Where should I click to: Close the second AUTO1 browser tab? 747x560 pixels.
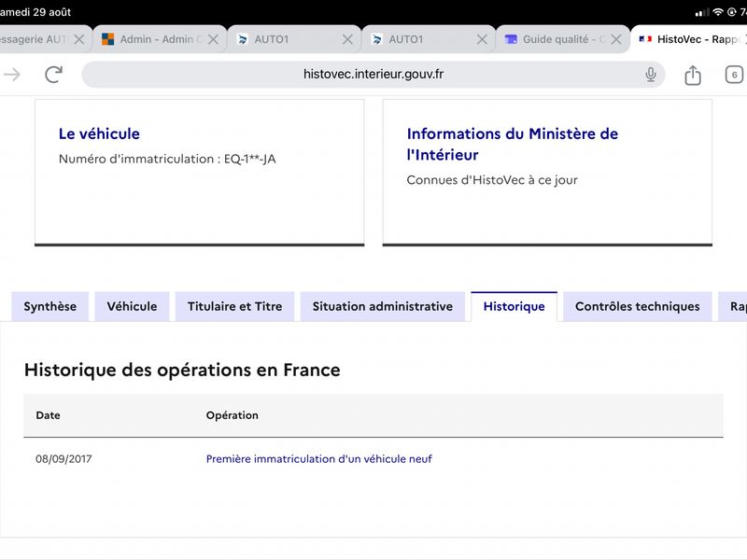click(482, 39)
